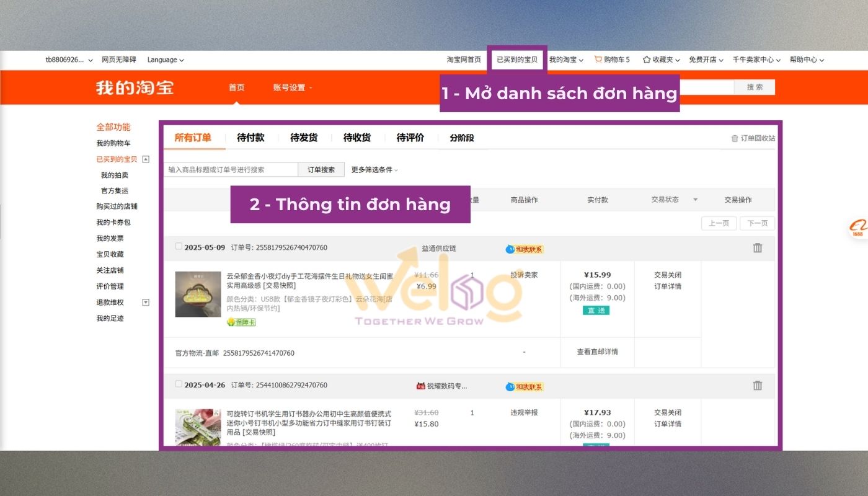The image size is (868, 496).
Task: Contact 益通供应链 seller via 和我联系 icon
Action: tap(525, 249)
